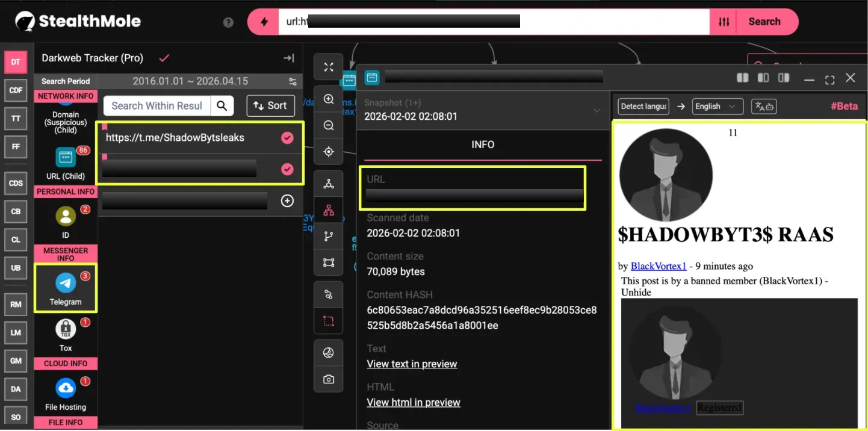Screen dimensions: 868x431
Task: Click the zoom out magnifier tool
Action: click(329, 126)
